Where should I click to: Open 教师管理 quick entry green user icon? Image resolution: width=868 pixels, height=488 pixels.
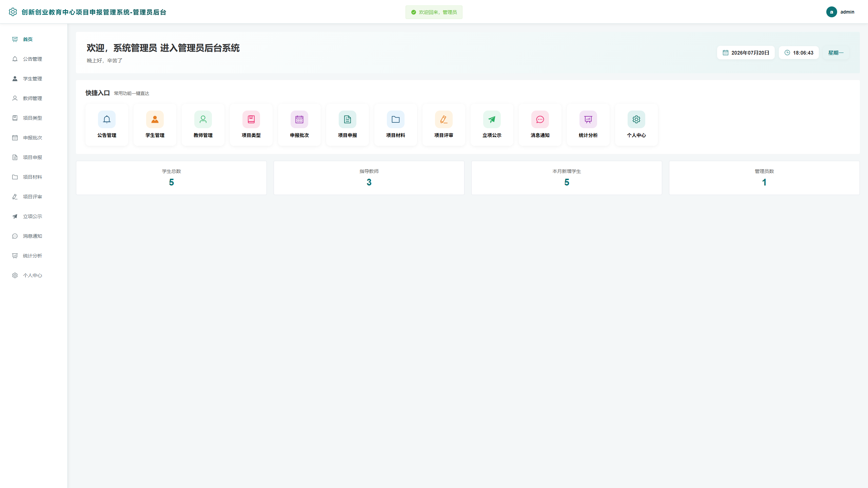[x=203, y=119]
